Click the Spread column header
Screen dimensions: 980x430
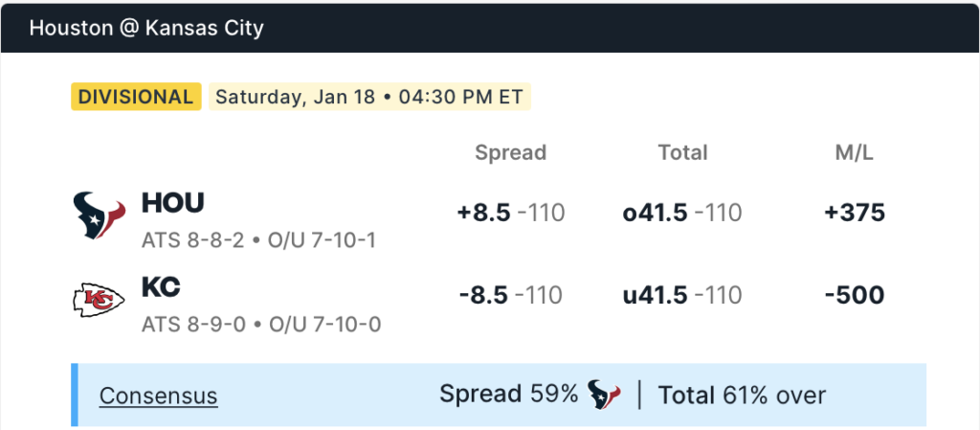[510, 152]
